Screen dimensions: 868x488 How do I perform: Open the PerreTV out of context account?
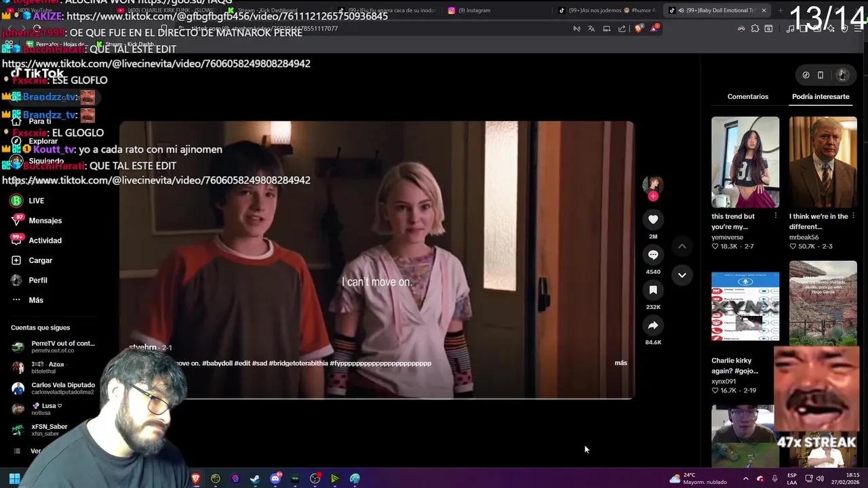point(54,347)
